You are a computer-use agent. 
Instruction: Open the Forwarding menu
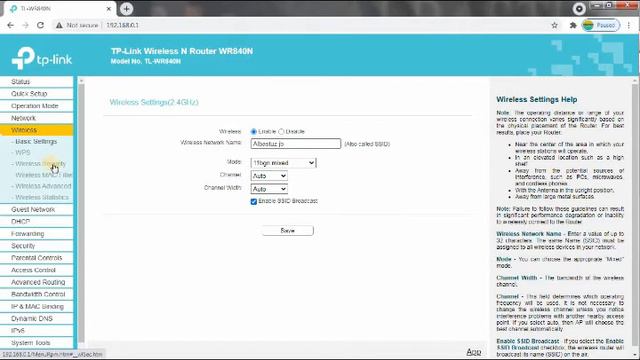tap(37, 234)
